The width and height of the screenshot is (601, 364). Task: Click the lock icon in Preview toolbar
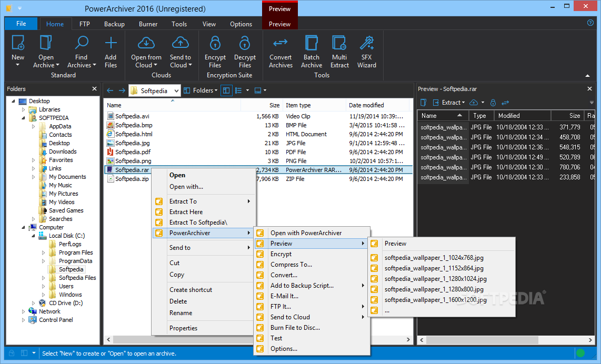tap(493, 102)
